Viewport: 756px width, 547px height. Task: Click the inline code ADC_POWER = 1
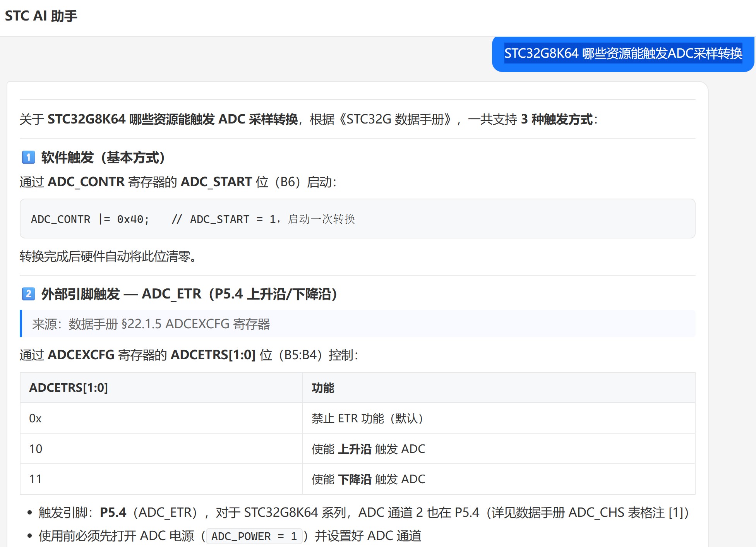[x=254, y=536]
